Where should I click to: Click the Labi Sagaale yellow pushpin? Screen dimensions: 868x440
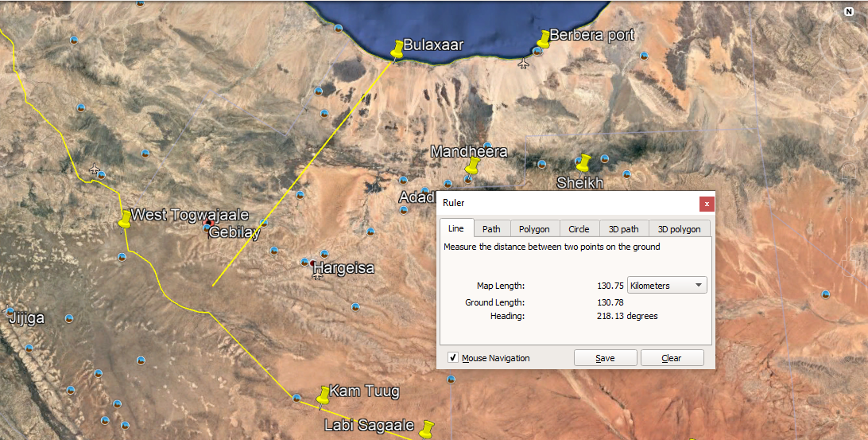pos(428,430)
